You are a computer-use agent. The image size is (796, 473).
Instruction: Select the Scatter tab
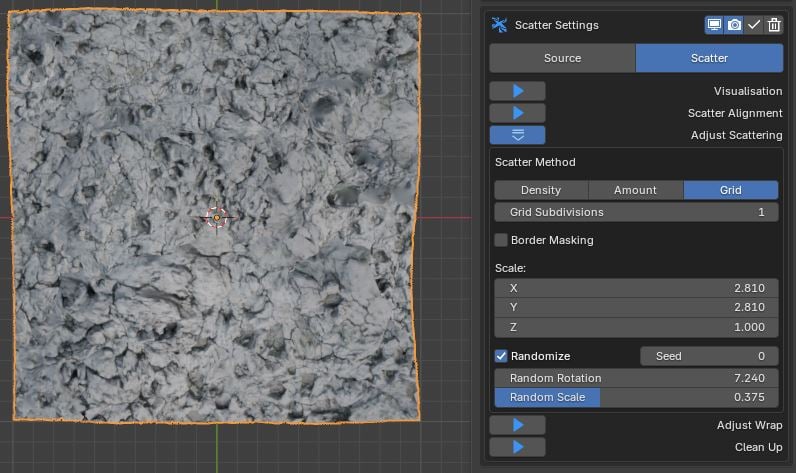coord(709,58)
